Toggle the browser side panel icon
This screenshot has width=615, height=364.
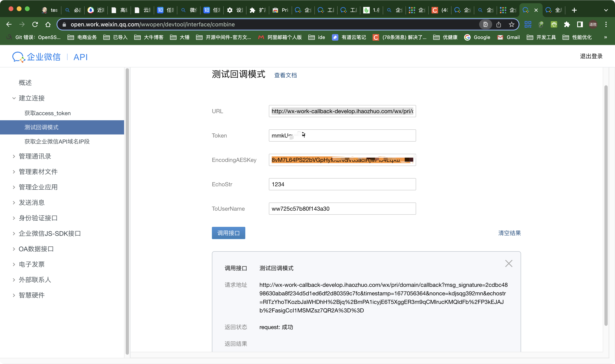point(580,24)
